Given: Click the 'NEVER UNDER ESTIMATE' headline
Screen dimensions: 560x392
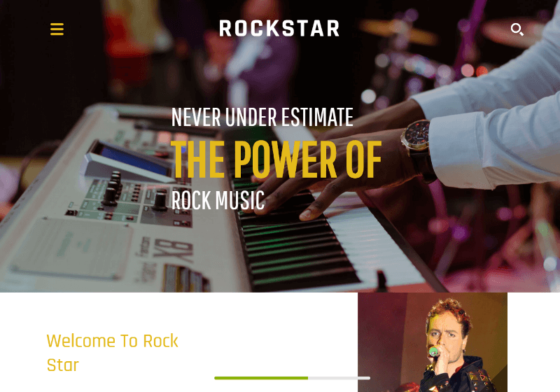Looking at the screenshot, I should [x=262, y=117].
